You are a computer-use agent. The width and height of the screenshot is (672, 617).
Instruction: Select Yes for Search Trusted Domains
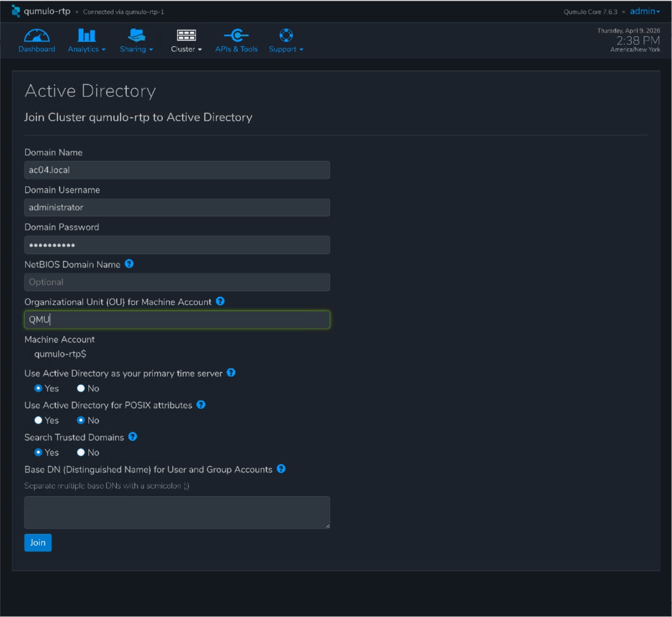tap(38, 452)
